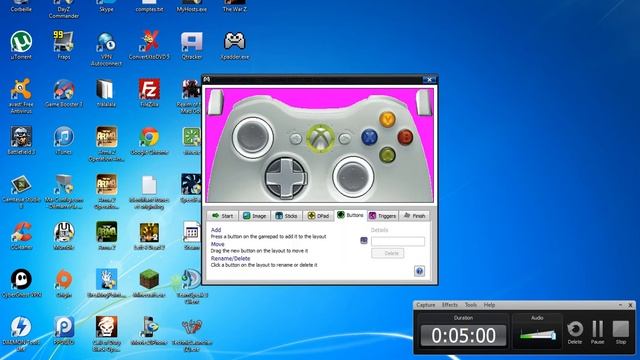Select the Buttons tab

[350, 215]
